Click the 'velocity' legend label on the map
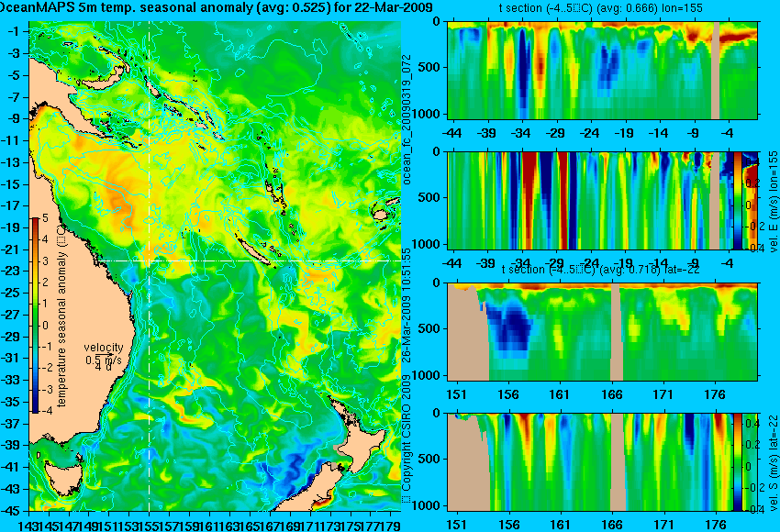The height and width of the screenshot is (532, 780). [x=104, y=347]
